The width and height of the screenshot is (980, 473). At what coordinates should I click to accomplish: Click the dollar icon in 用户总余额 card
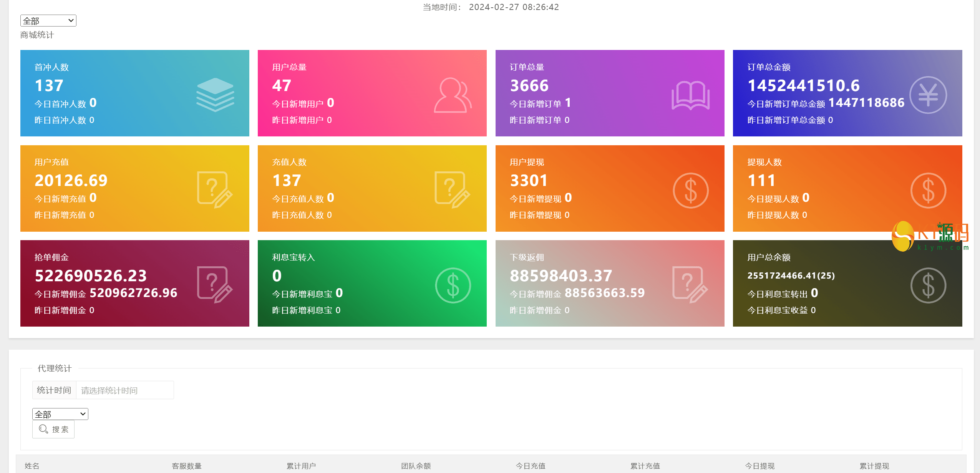coord(928,285)
